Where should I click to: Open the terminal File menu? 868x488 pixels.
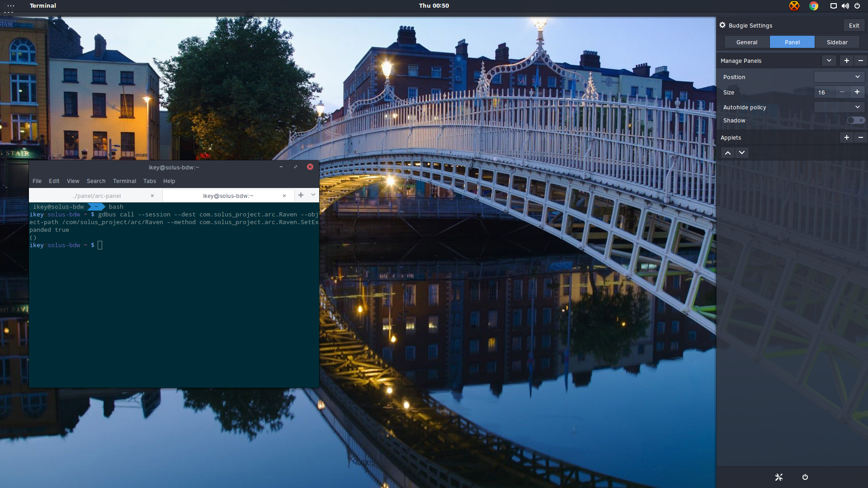pyautogui.click(x=37, y=181)
